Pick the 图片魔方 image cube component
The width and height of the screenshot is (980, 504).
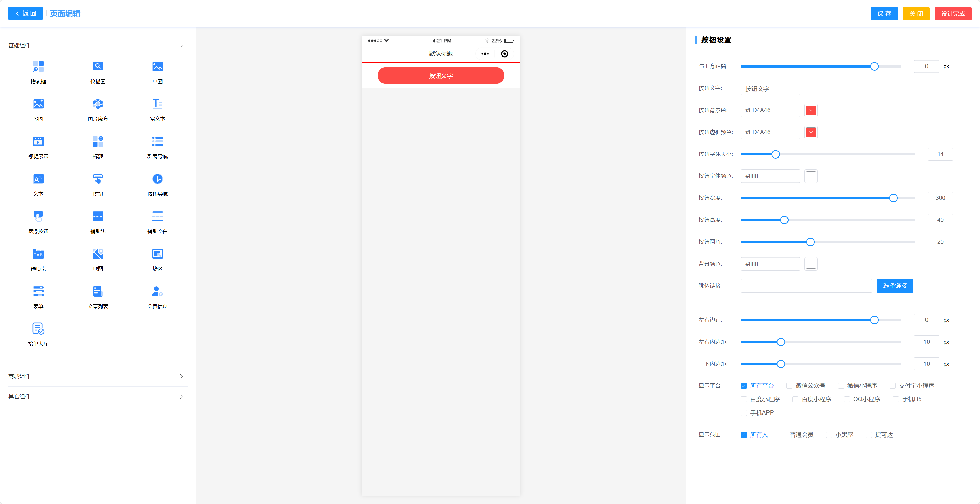[98, 104]
